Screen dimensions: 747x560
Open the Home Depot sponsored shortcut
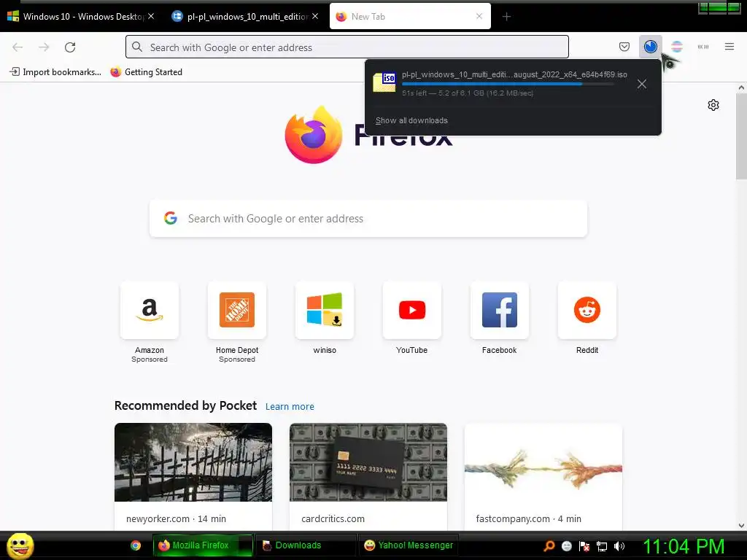237,310
